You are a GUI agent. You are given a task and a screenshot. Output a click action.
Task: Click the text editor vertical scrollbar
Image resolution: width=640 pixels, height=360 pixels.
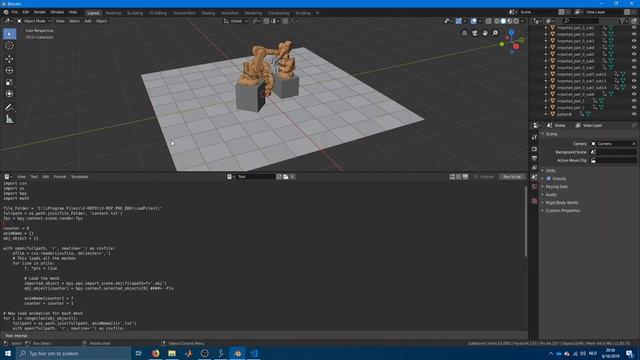click(x=526, y=222)
